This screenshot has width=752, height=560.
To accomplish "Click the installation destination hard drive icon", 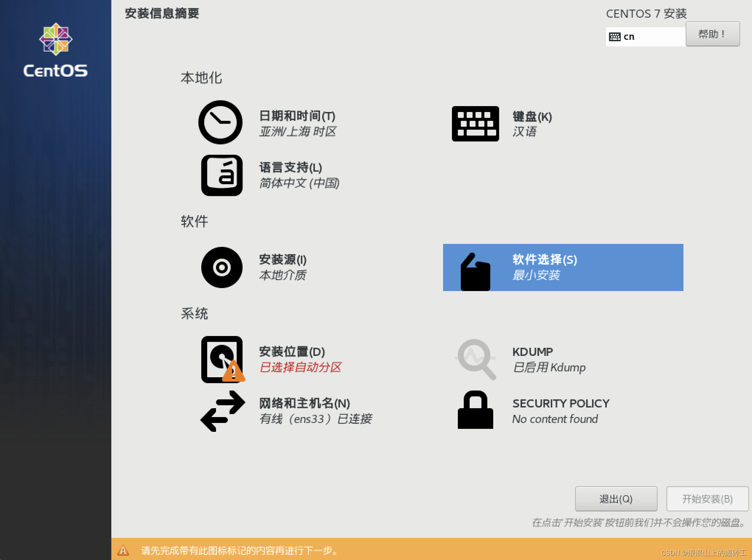I will pyautogui.click(x=222, y=359).
